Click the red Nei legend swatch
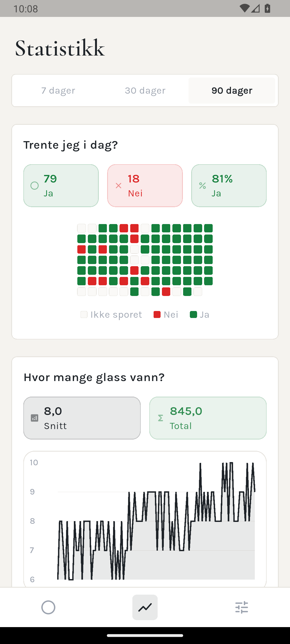 point(157,314)
